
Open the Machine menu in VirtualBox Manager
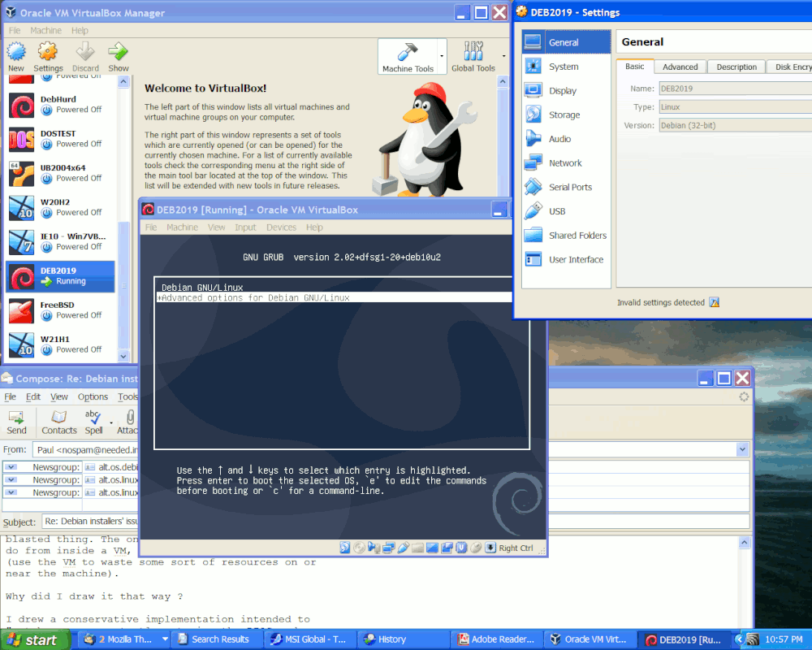click(x=45, y=31)
